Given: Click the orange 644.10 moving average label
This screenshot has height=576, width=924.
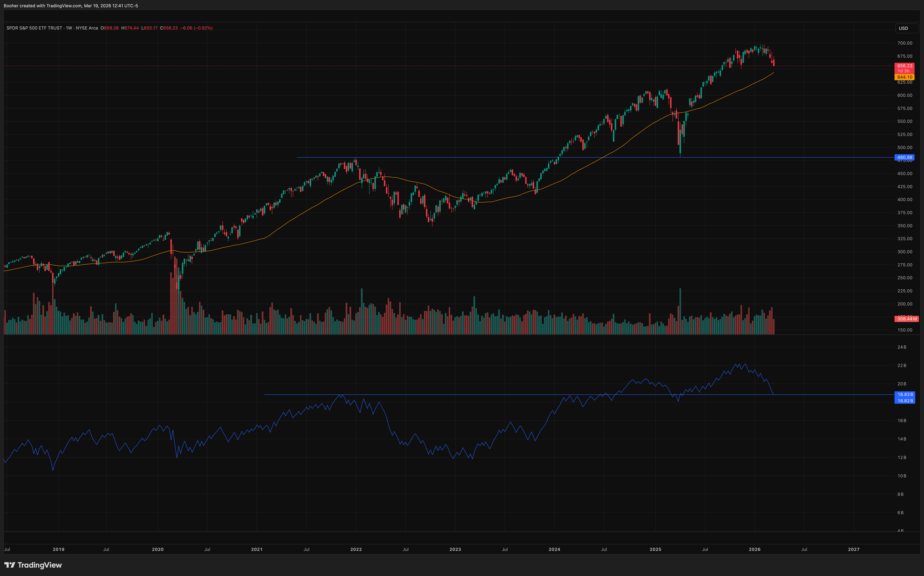Looking at the screenshot, I should (x=904, y=77).
